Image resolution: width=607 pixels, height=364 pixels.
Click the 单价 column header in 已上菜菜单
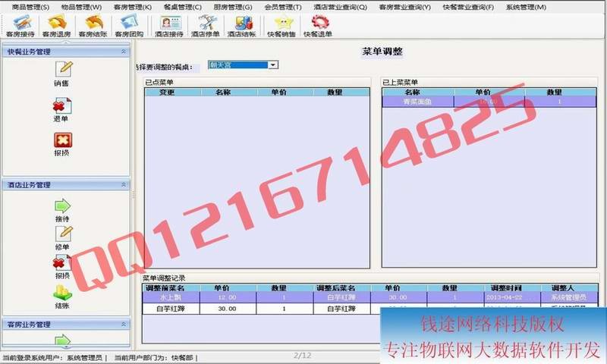tap(489, 92)
